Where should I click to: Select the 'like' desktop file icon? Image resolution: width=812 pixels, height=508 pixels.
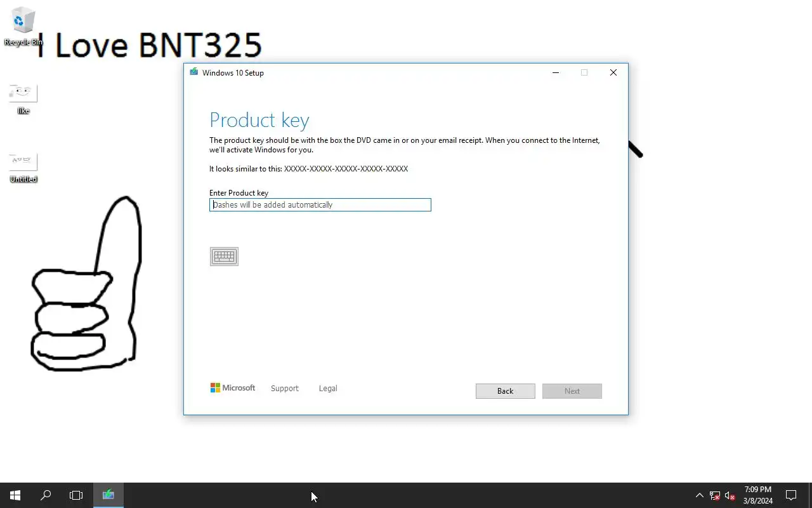pyautogui.click(x=23, y=100)
